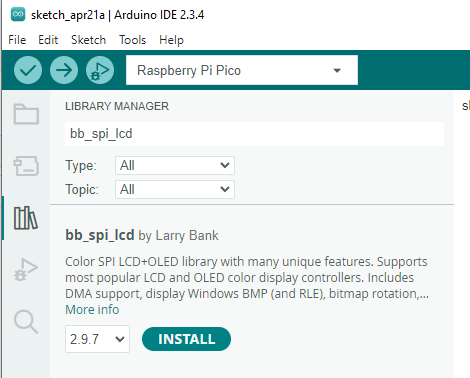Open the Debug panel in the sidebar
470x378 pixels.
coord(26,270)
